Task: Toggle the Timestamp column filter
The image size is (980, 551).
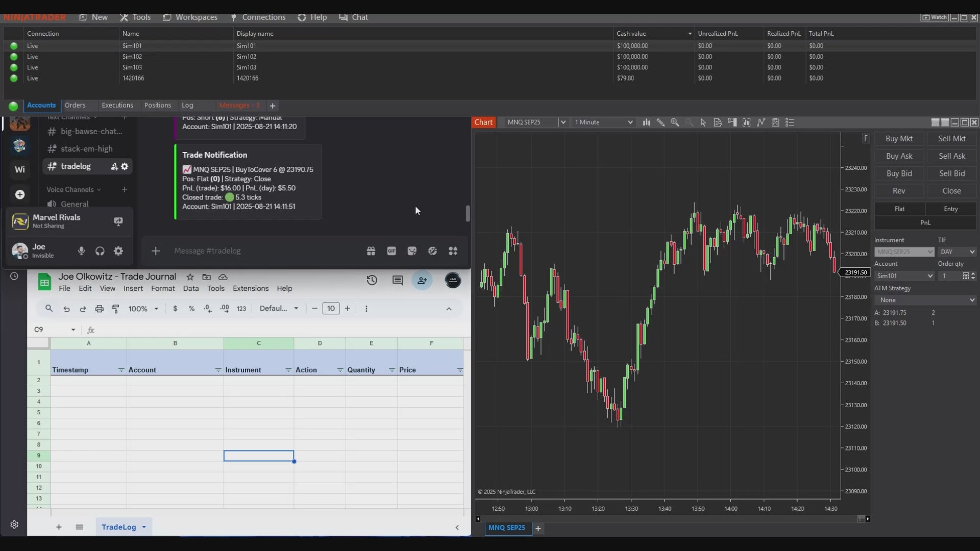Action: click(x=121, y=370)
